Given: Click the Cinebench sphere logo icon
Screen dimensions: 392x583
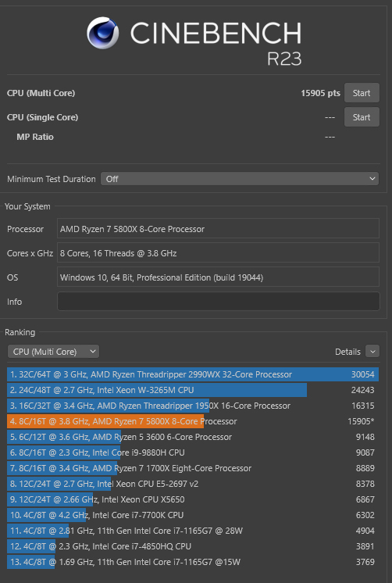Looking at the screenshot, I should (103, 33).
